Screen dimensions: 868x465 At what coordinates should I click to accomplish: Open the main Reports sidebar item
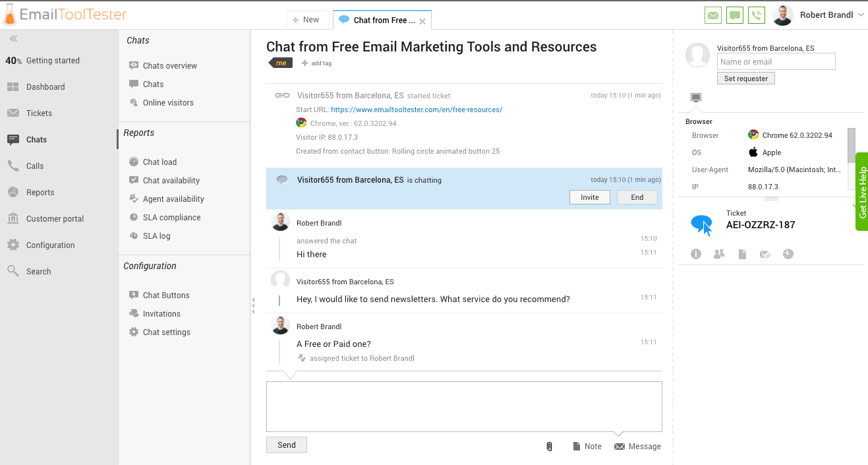coord(40,193)
